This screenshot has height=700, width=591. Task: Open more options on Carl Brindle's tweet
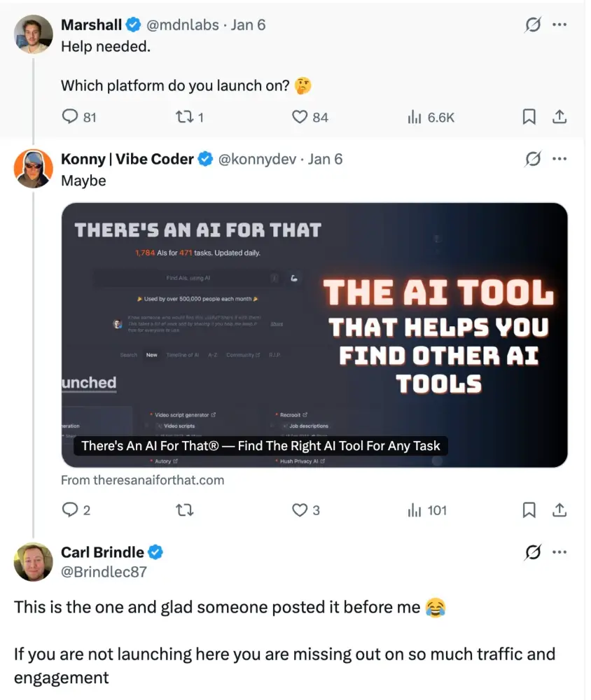559,552
